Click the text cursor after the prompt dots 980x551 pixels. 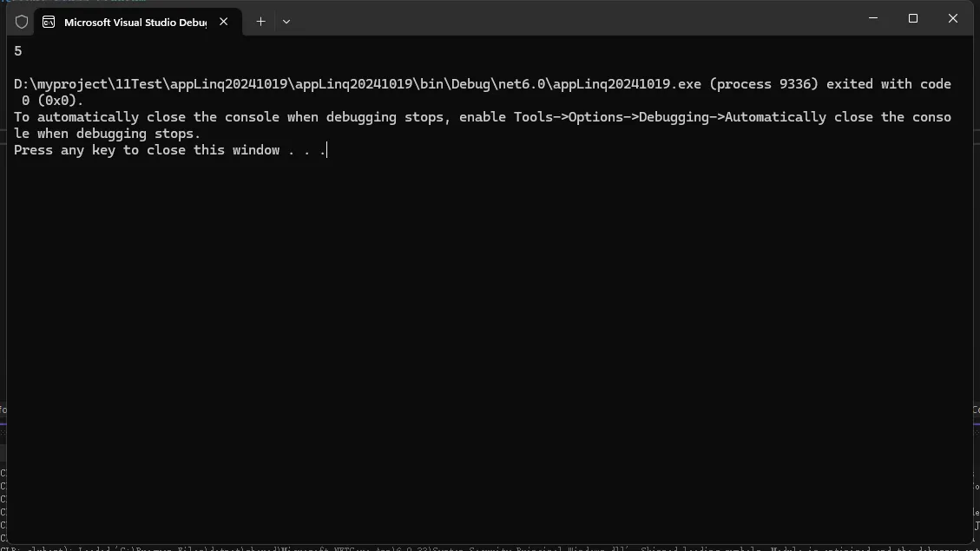pyautogui.click(x=327, y=150)
